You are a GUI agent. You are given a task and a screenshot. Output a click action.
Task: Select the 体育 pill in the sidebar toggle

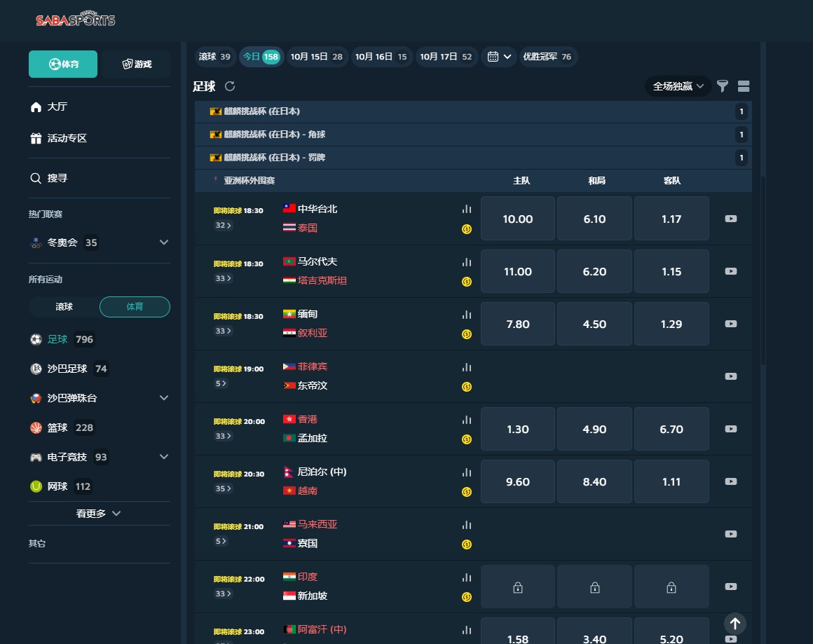(135, 306)
